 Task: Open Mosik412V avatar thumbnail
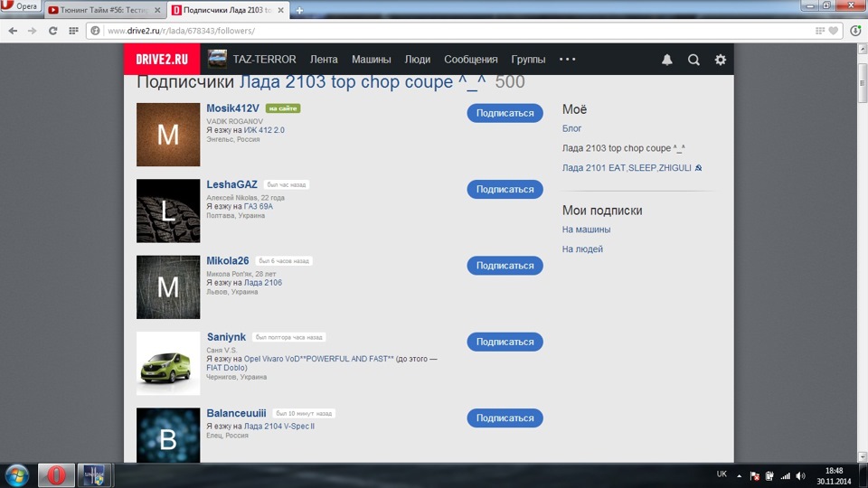pos(168,135)
